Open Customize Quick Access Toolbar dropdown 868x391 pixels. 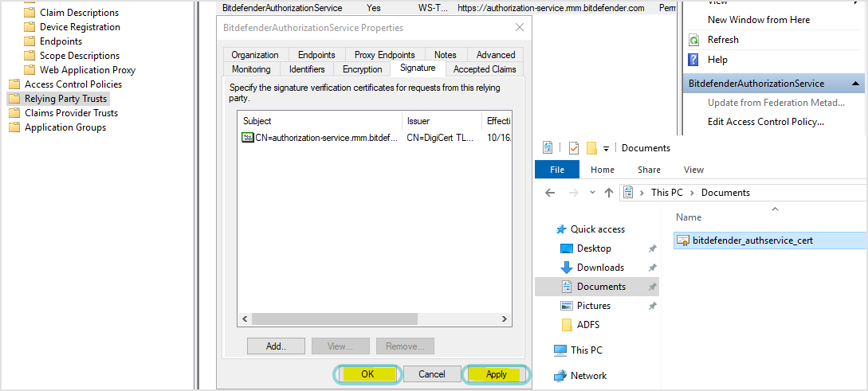tap(606, 148)
